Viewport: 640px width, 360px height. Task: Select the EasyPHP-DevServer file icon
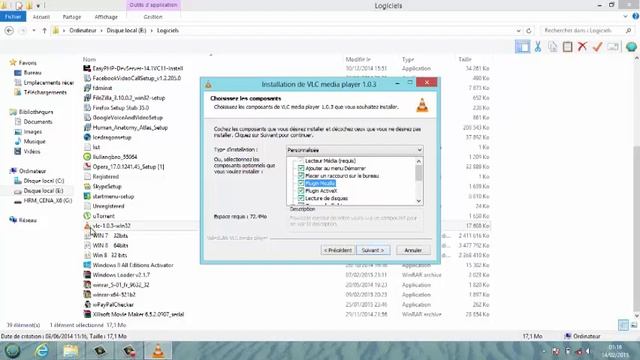[87, 68]
